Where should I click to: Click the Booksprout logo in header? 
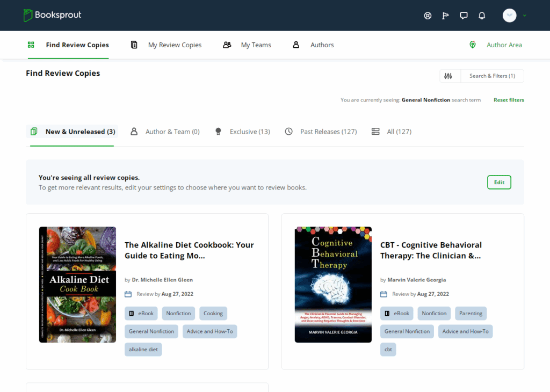pos(52,15)
